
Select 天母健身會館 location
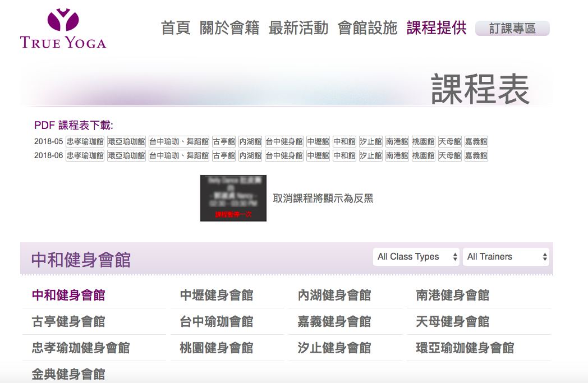(453, 321)
